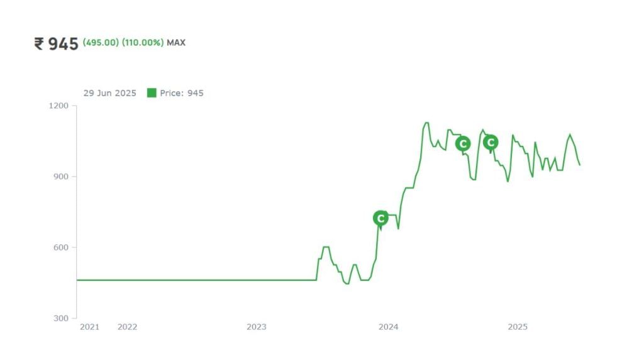644x362 pixels.
Task: Select the 2023 x-axis label
Action: tap(257, 327)
